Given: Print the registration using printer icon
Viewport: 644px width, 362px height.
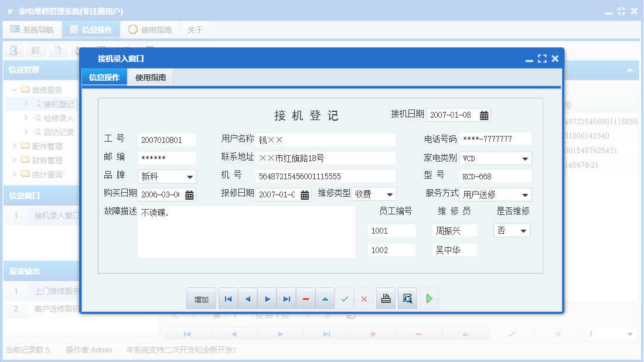Looking at the screenshot, I should pyautogui.click(x=386, y=298).
